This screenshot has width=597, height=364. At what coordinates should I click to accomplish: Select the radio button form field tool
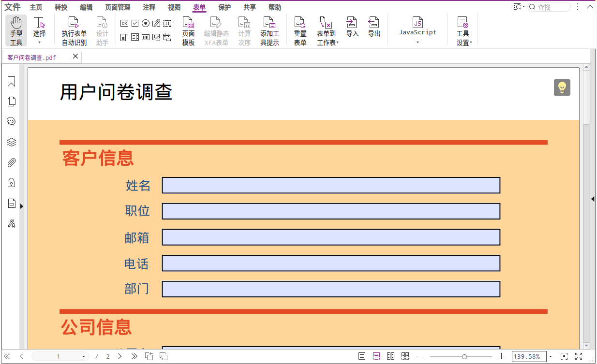(146, 23)
